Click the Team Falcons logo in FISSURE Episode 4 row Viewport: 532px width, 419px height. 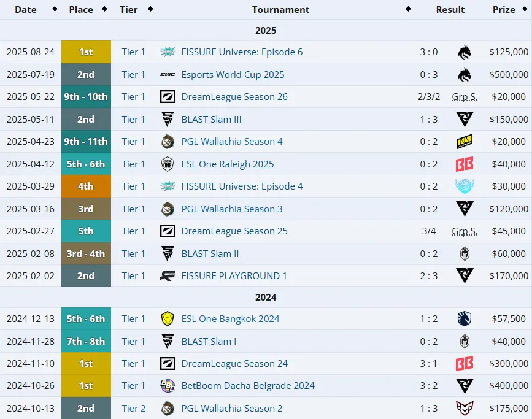coord(465,186)
